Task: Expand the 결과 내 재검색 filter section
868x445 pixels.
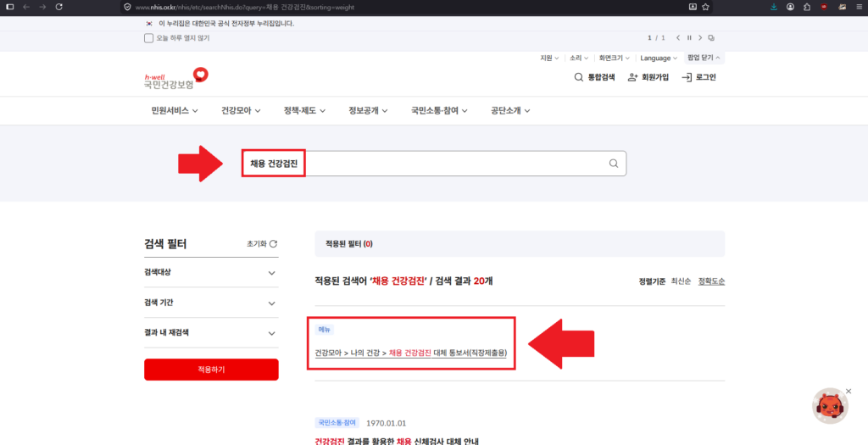Action: click(211, 333)
